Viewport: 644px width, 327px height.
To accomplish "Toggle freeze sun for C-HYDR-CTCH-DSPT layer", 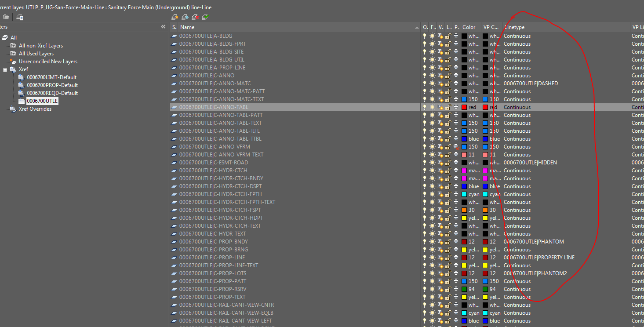I will point(433,186).
